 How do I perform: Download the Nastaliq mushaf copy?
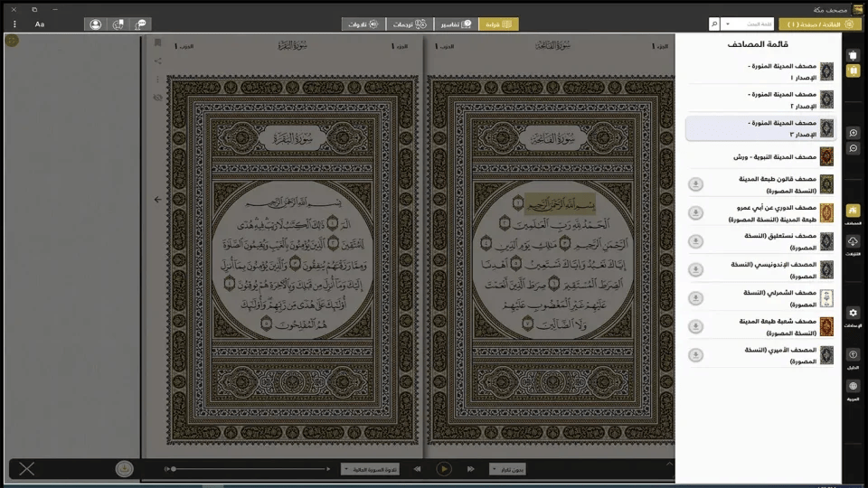pos(695,241)
